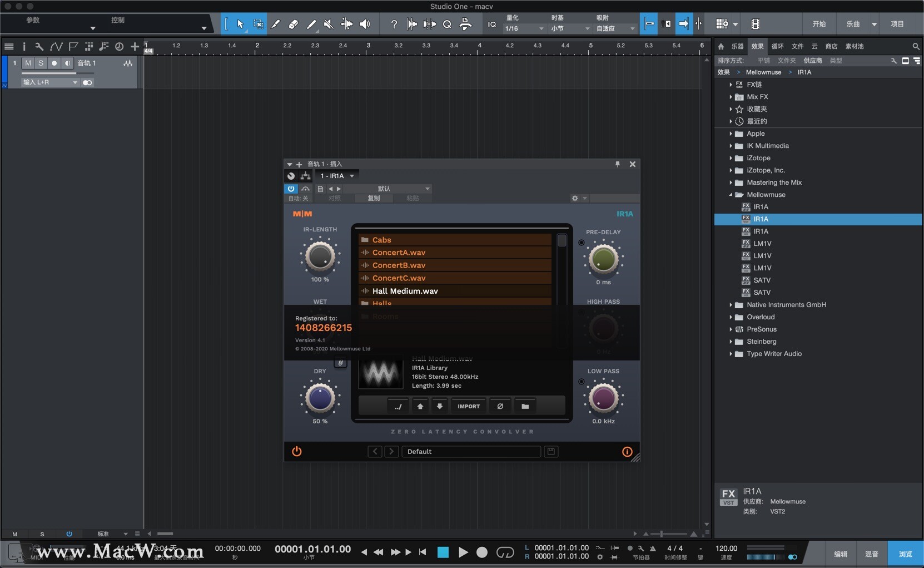
Task: Select the Range tool
Action: pyautogui.click(x=259, y=24)
